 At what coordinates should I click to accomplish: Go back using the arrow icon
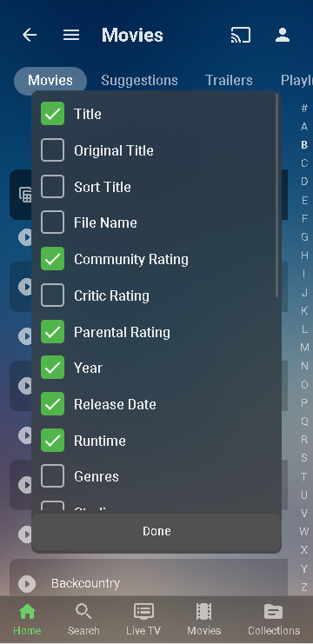[x=30, y=35]
